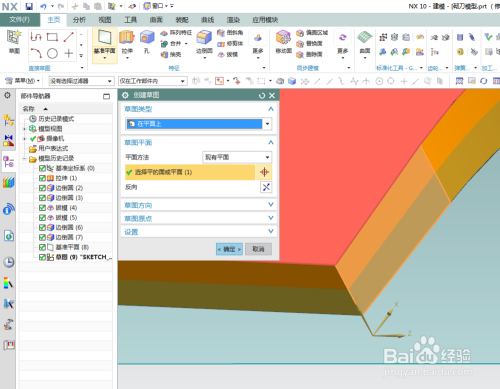Viewport: 500px width, 389px height.
Task: Toggle checkbox for 边倒圆 (2)
Action: click(x=42, y=188)
